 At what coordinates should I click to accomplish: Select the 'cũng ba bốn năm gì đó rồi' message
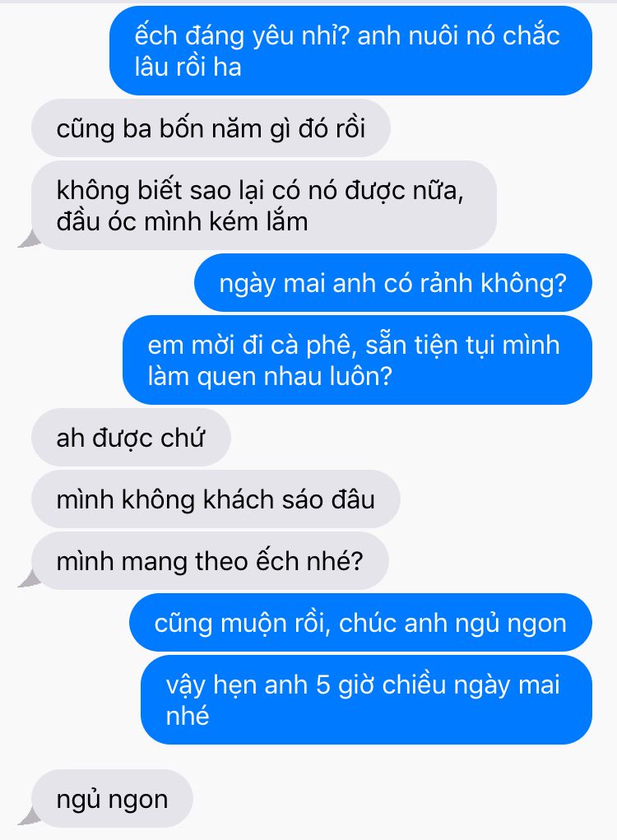coord(211,128)
